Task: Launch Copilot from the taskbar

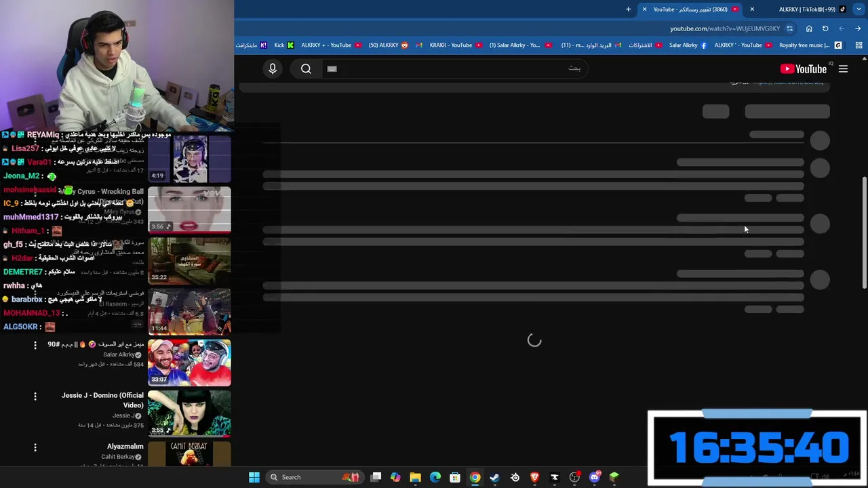Action: [x=395, y=477]
